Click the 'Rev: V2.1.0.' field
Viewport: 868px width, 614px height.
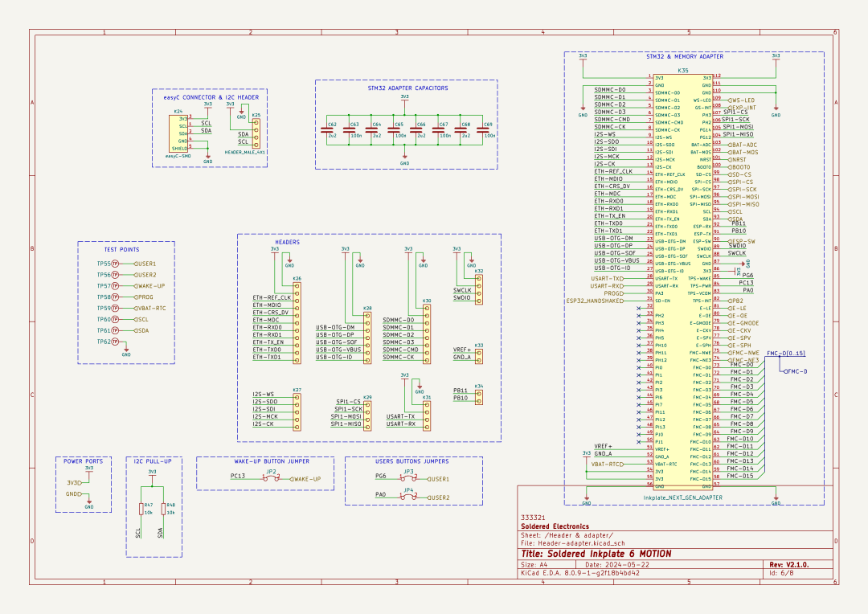[789, 565]
